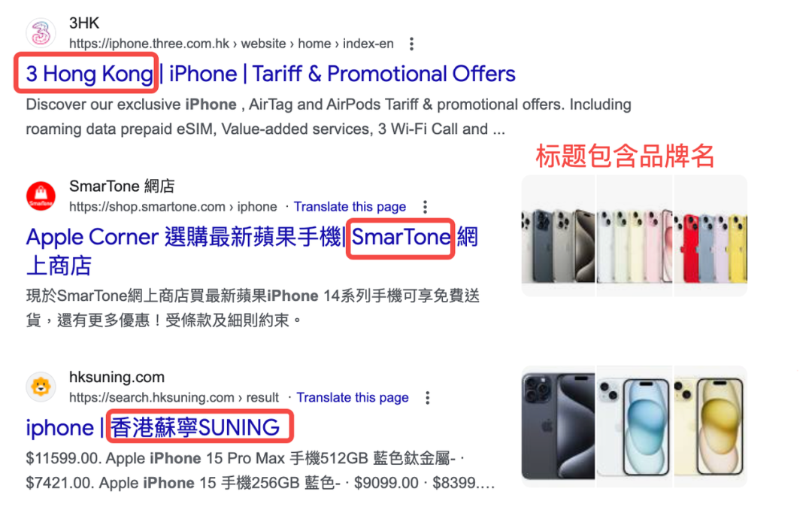Open the iphone | 香港蘇寧SUNING result title
Screen dimensions: 812x522
click(x=153, y=428)
